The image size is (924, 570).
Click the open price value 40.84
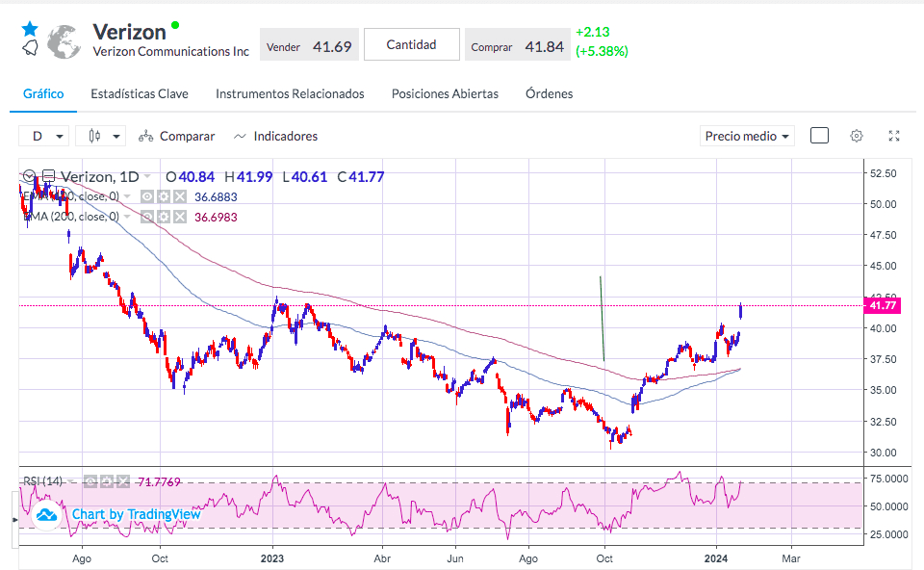pyautogui.click(x=196, y=177)
